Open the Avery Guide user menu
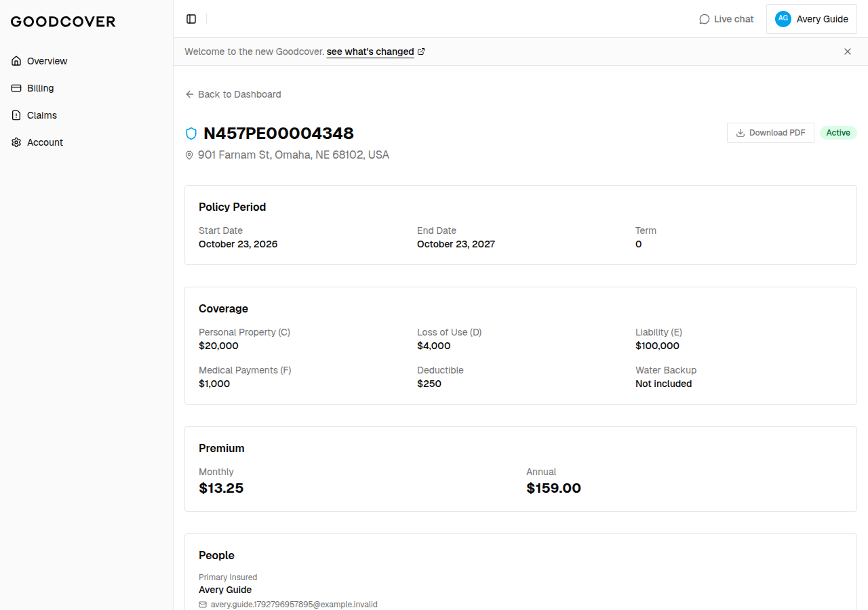Screen dimensions: 868x610 (812, 19)
